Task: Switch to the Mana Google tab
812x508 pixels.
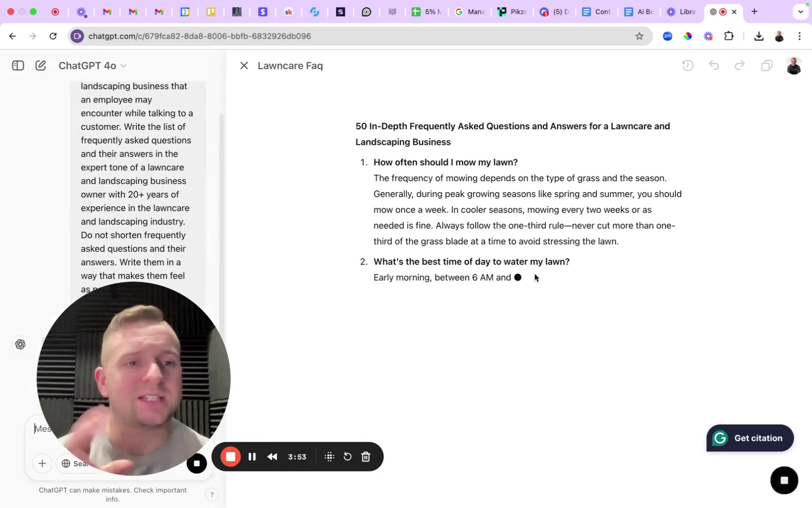Action: tap(469, 12)
